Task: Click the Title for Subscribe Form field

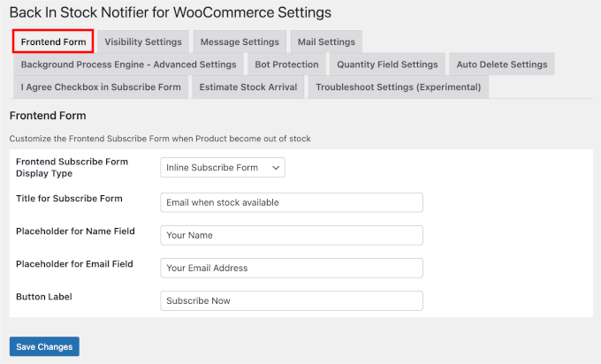Action: tap(292, 202)
